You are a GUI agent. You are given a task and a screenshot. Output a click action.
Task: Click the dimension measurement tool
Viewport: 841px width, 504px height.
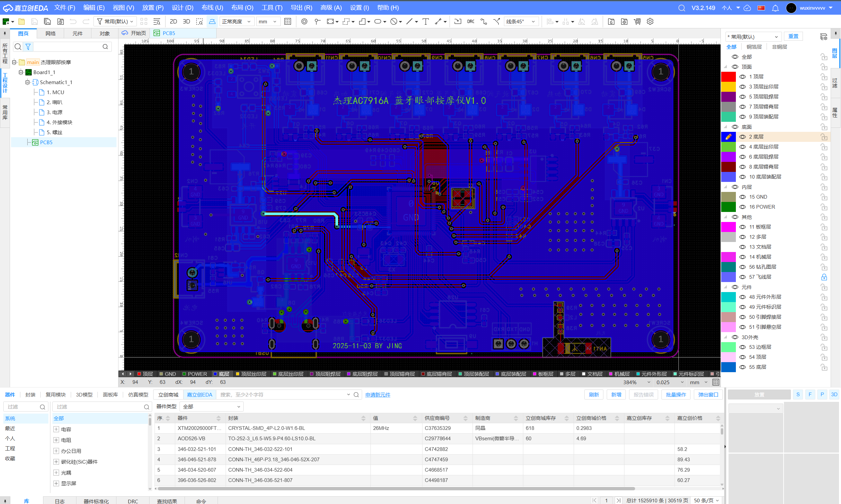point(438,21)
